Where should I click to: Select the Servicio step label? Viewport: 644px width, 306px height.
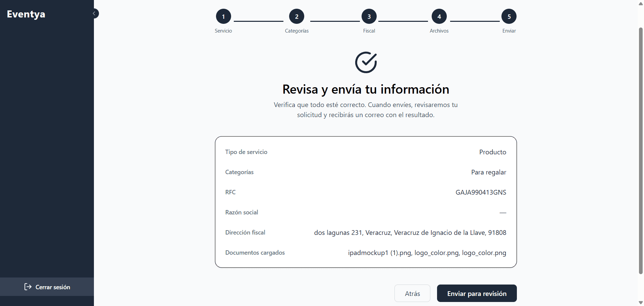click(x=223, y=31)
